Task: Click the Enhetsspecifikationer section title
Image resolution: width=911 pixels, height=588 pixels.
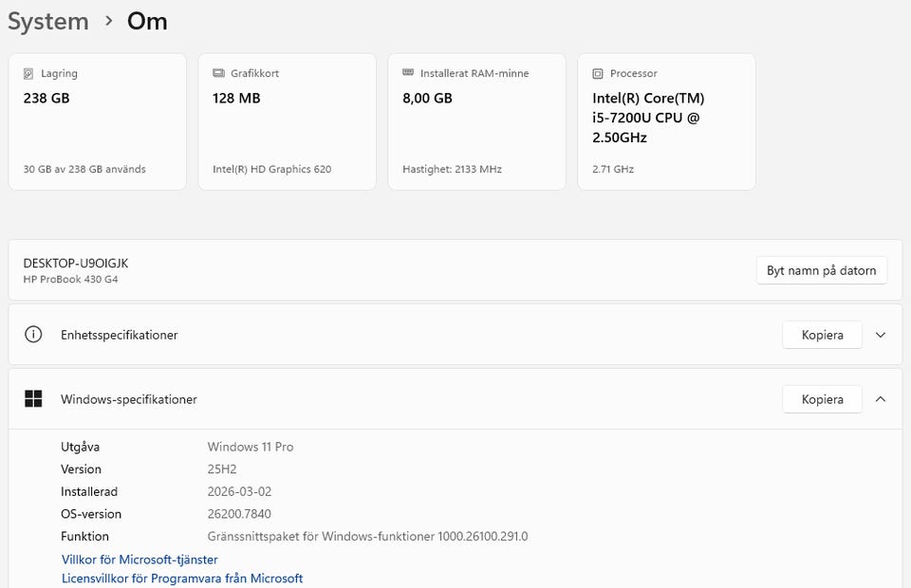Action: point(120,335)
